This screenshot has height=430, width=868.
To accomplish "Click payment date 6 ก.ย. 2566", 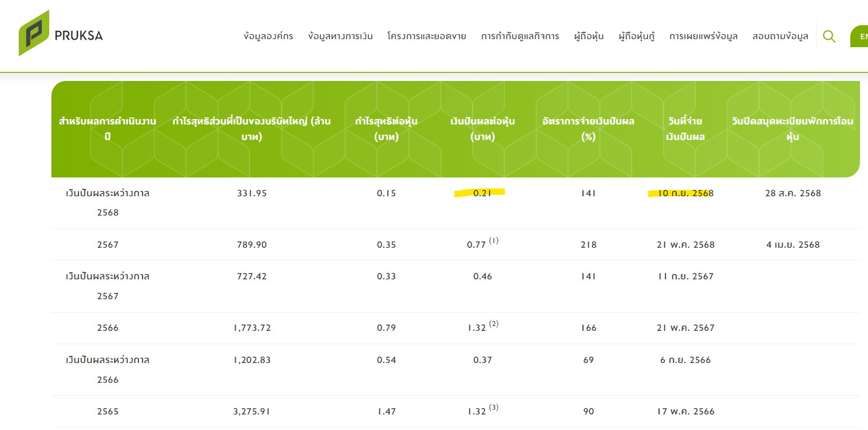I will (686, 360).
